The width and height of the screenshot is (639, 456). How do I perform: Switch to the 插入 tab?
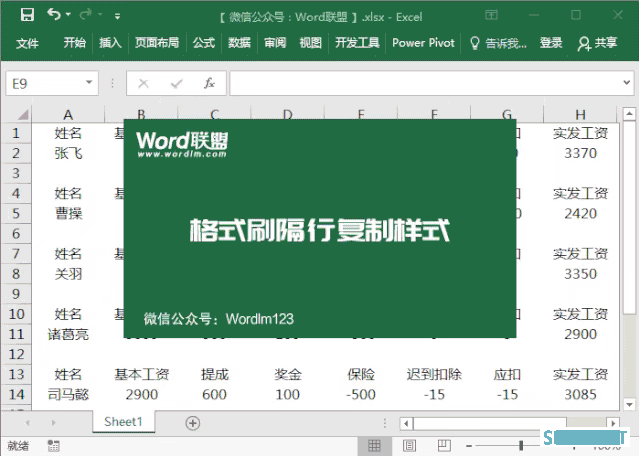click(110, 43)
